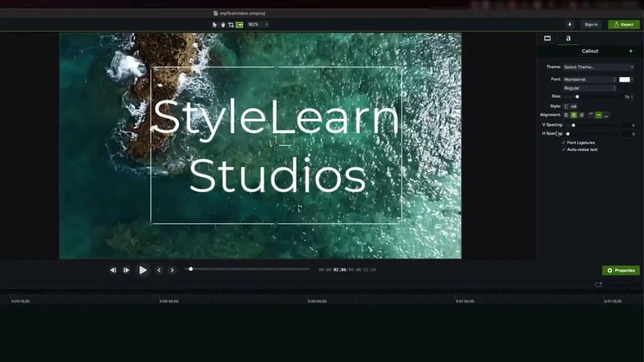Click the green Export button
Viewport: 644px width, 362px height.
[x=624, y=25]
